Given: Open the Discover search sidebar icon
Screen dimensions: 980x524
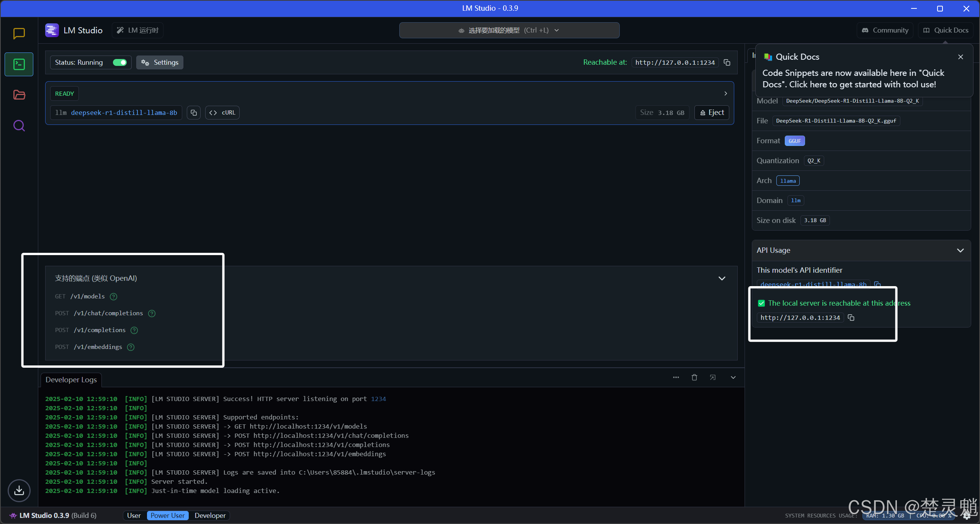Looking at the screenshot, I should tap(19, 126).
